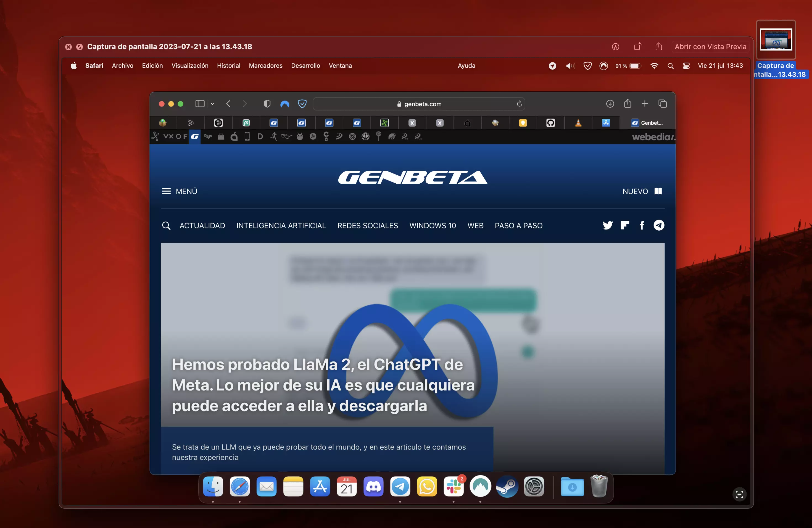812x528 pixels.
Task: Open the Historial menu
Action: (x=228, y=65)
